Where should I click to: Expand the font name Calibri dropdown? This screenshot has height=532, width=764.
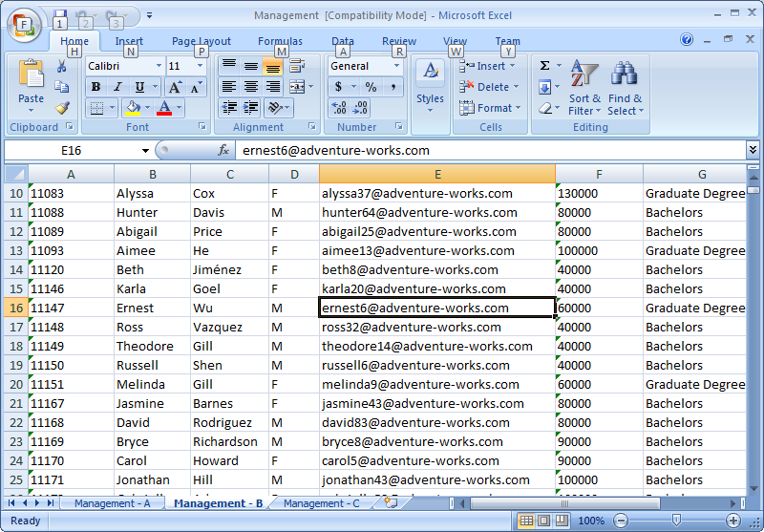pos(159,66)
